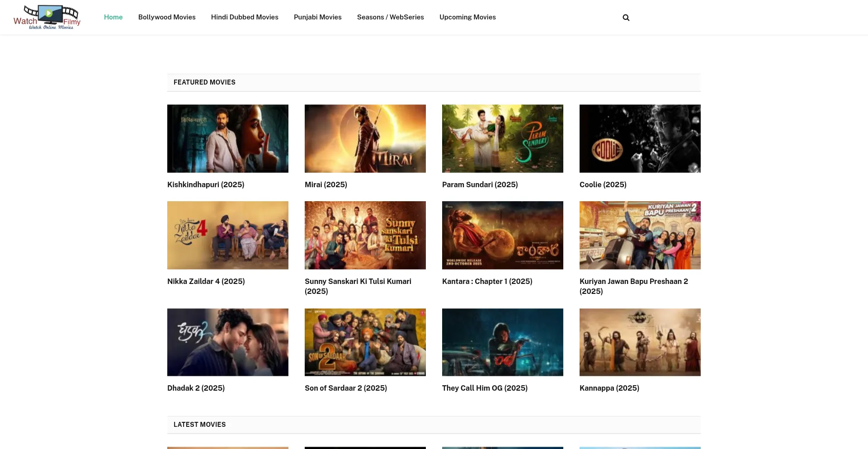Click the search magnifier icon
This screenshot has width=868, height=449.
[626, 18]
